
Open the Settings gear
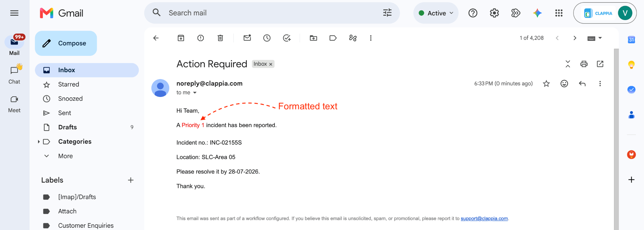point(494,13)
